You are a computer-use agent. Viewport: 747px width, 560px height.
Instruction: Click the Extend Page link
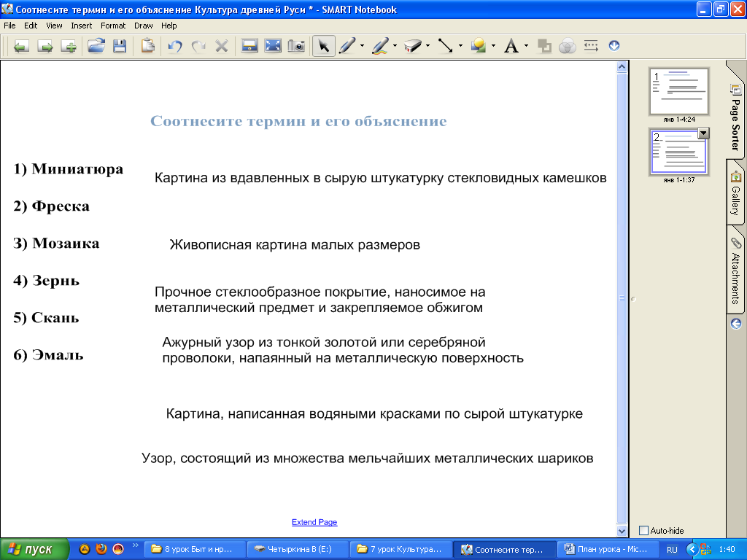pos(314,522)
